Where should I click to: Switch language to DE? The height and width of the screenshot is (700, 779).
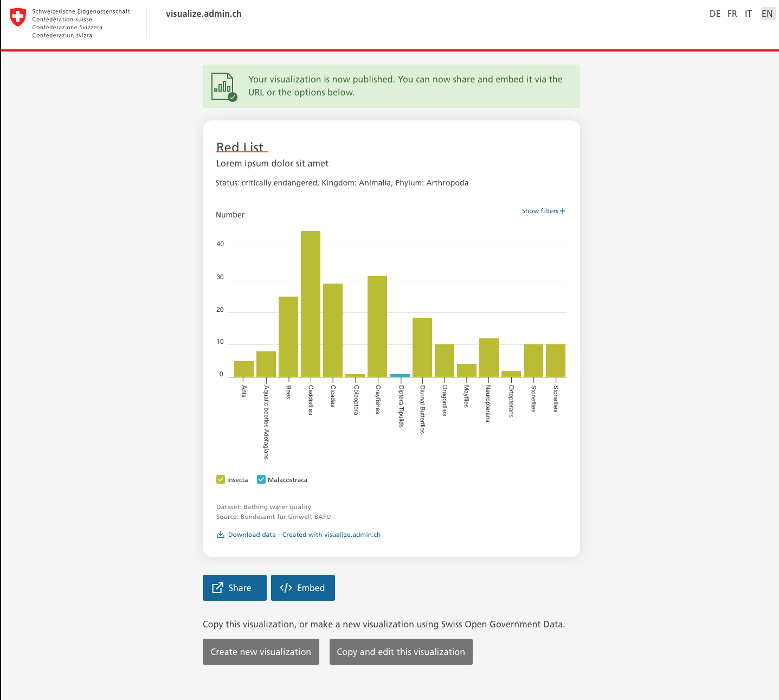(715, 14)
